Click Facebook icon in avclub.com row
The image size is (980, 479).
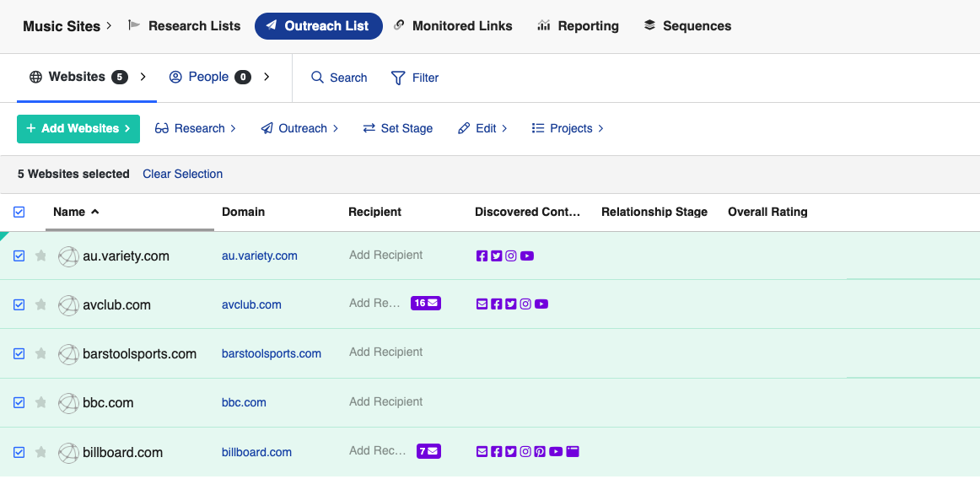click(x=497, y=304)
